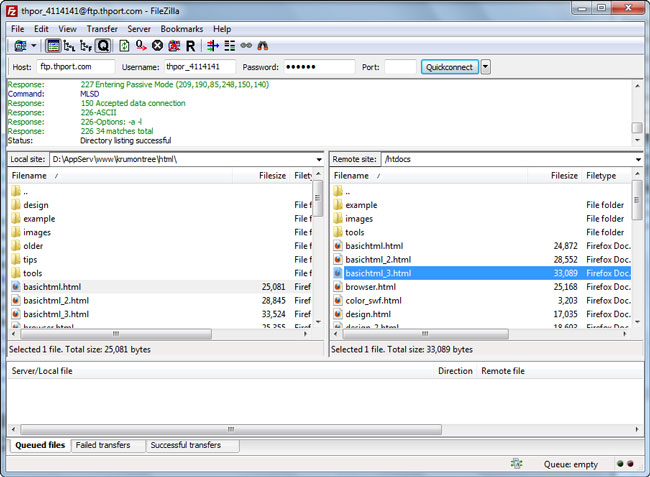Open recursive file search binoculars
This screenshot has width=650, height=477.
(262, 46)
